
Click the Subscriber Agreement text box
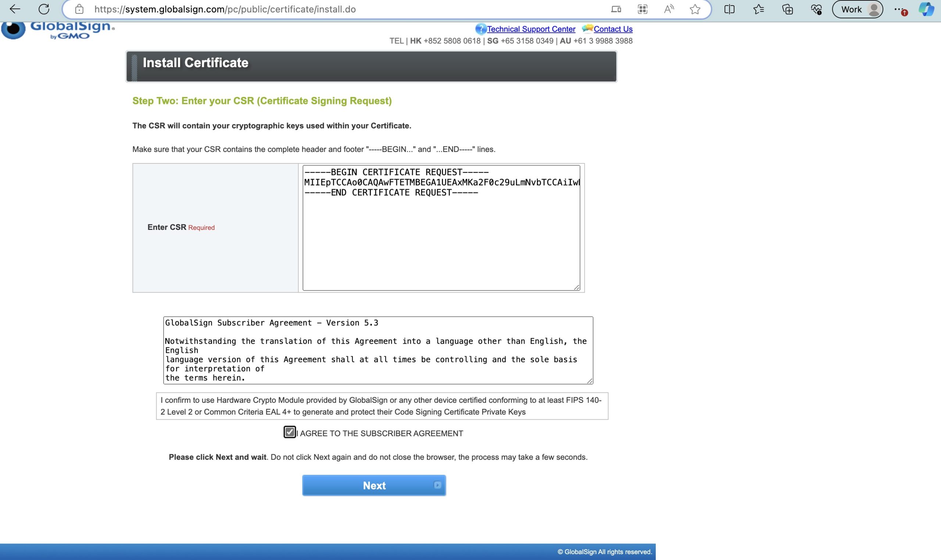point(378,350)
